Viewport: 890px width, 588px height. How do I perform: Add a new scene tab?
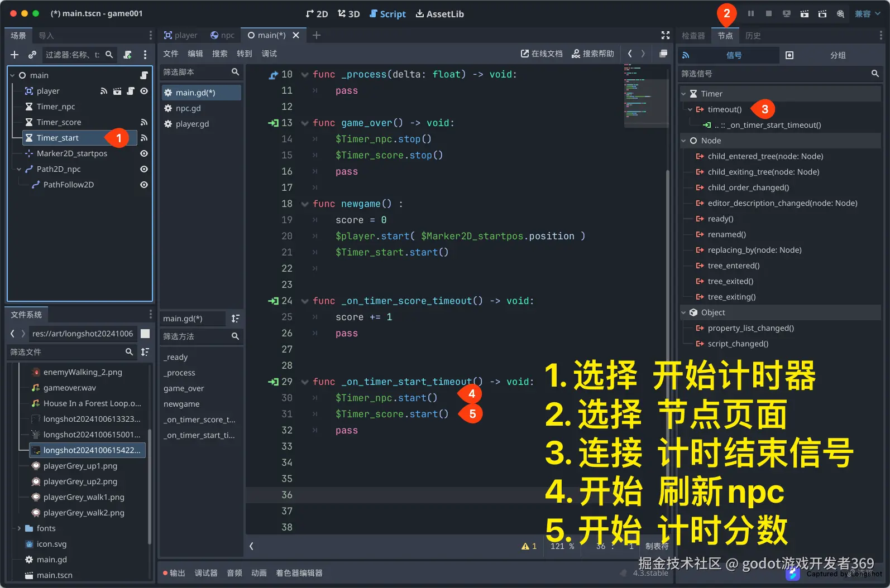(317, 35)
